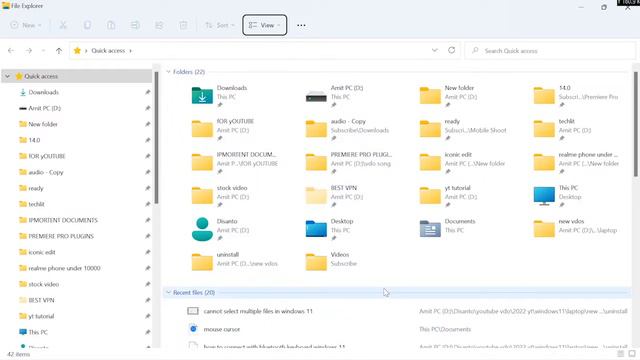Open Amit PC (D:) in the sidebar
The image size is (640, 360).
click(44, 108)
